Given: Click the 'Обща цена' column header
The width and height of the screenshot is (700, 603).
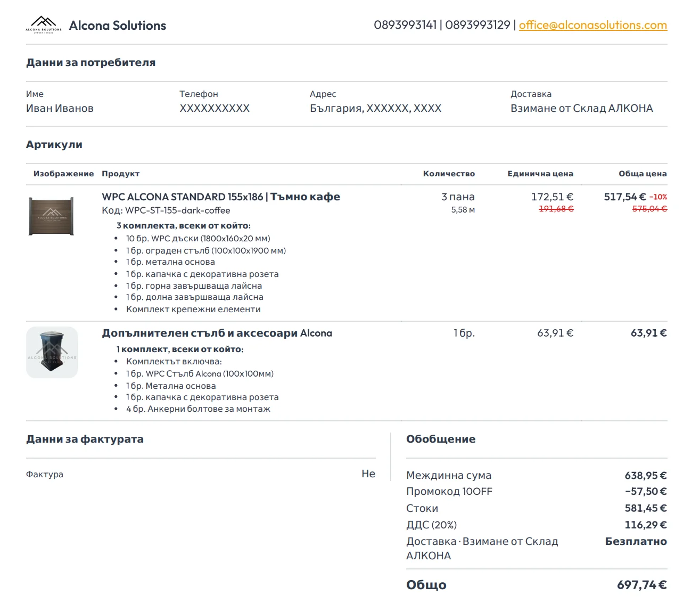Looking at the screenshot, I should (x=643, y=174).
